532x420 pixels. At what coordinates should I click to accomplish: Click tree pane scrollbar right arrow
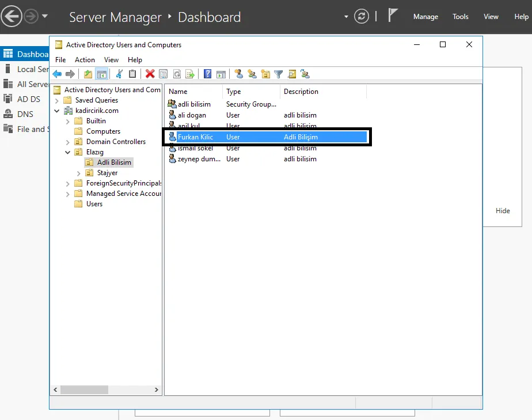pyautogui.click(x=157, y=390)
